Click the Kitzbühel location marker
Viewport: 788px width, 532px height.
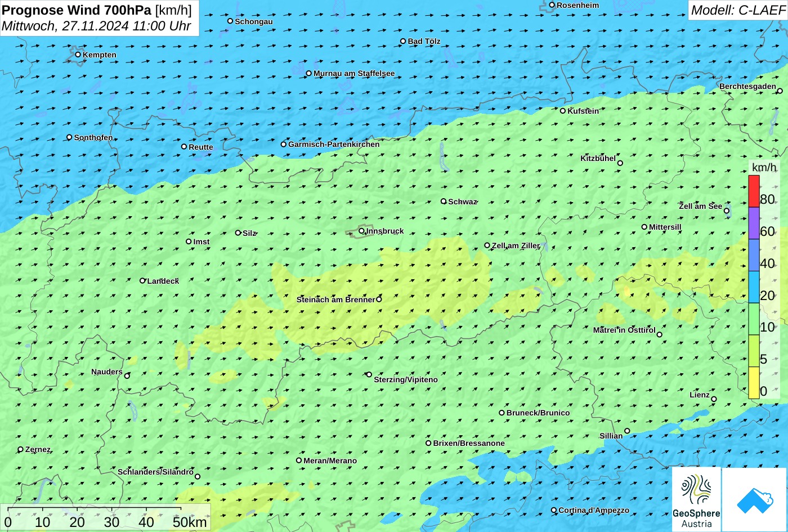pyautogui.click(x=620, y=163)
